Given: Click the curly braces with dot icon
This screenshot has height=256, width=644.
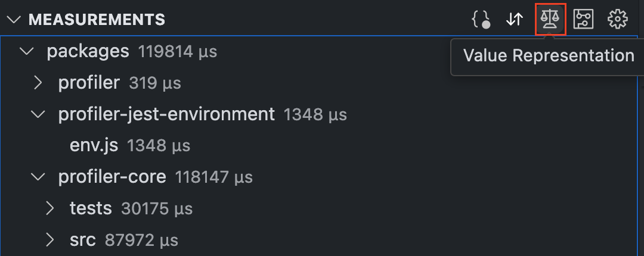Looking at the screenshot, I should (481, 20).
